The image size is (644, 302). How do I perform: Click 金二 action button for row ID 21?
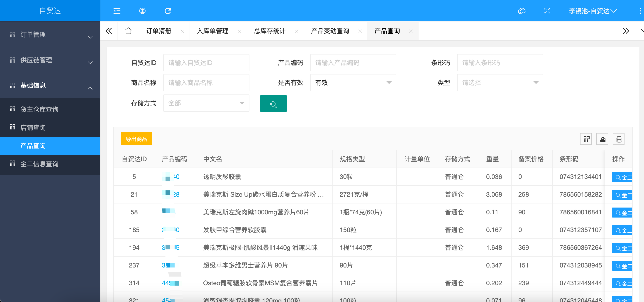click(622, 195)
